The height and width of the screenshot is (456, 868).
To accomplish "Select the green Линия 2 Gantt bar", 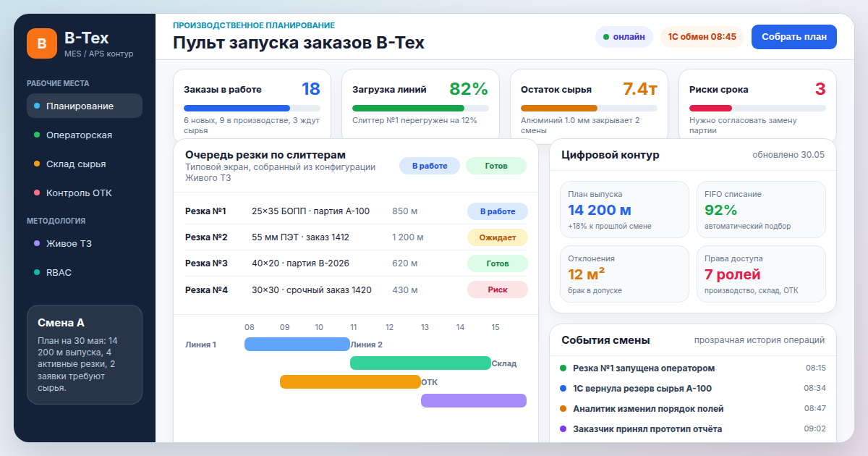I will 420,363.
